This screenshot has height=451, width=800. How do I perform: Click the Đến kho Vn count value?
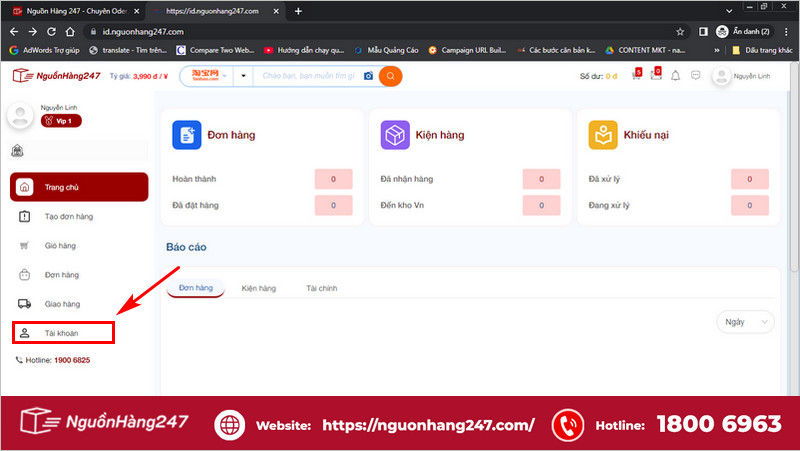coord(541,205)
